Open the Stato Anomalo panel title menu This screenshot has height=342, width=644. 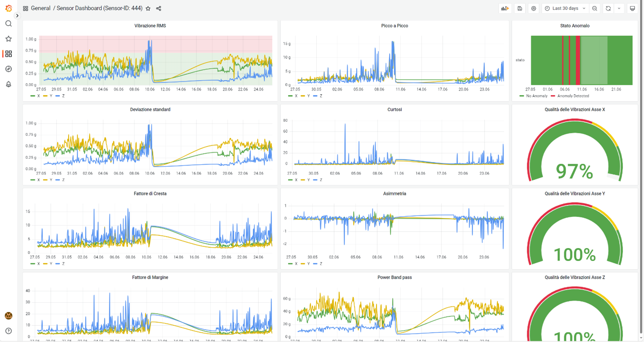pos(575,26)
